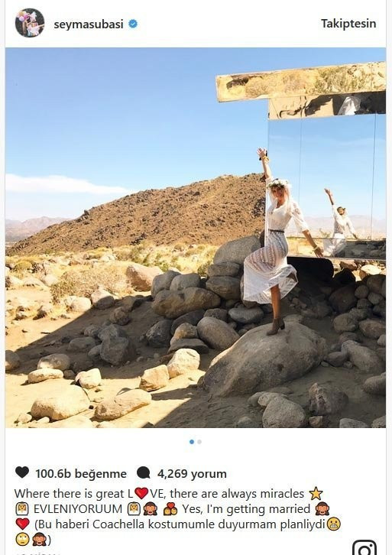Toggle the Takiptesin following button
The height and width of the screenshot is (555, 392).
348,24
